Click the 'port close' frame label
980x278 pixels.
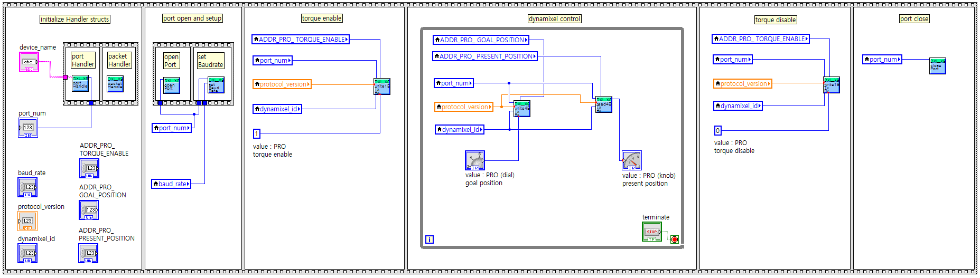tap(914, 18)
